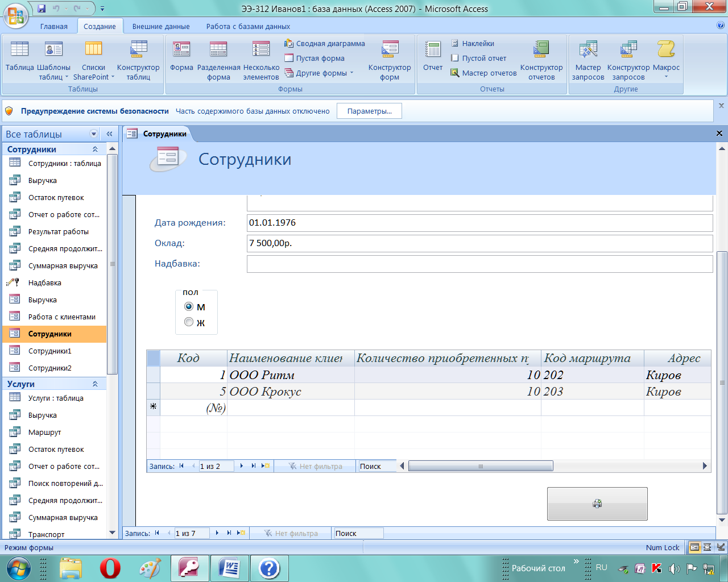
Task: Open Word from the taskbar
Action: [x=230, y=568]
